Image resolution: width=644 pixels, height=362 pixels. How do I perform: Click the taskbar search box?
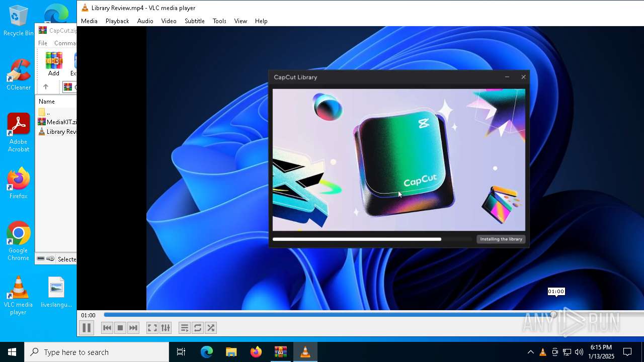click(97, 352)
